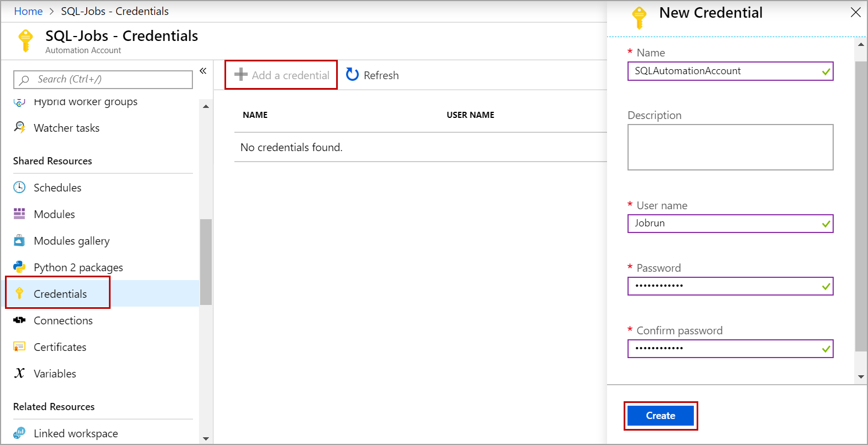Click the Schedules clock icon
The height and width of the screenshot is (445, 868).
[19, 187]
